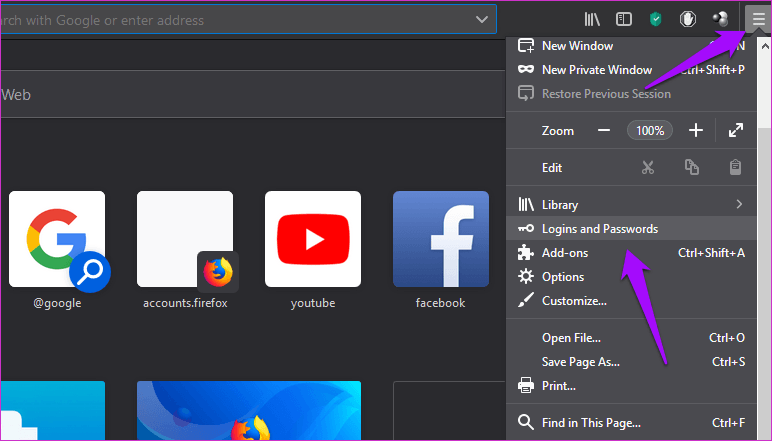Click the Copy icon in Edit row

(x=692, y=167)
